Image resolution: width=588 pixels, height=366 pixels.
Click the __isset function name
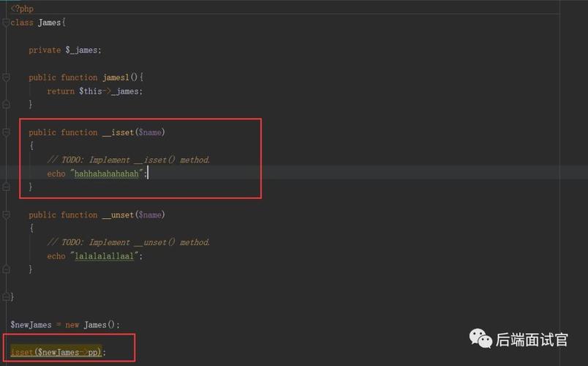(118, 132)
